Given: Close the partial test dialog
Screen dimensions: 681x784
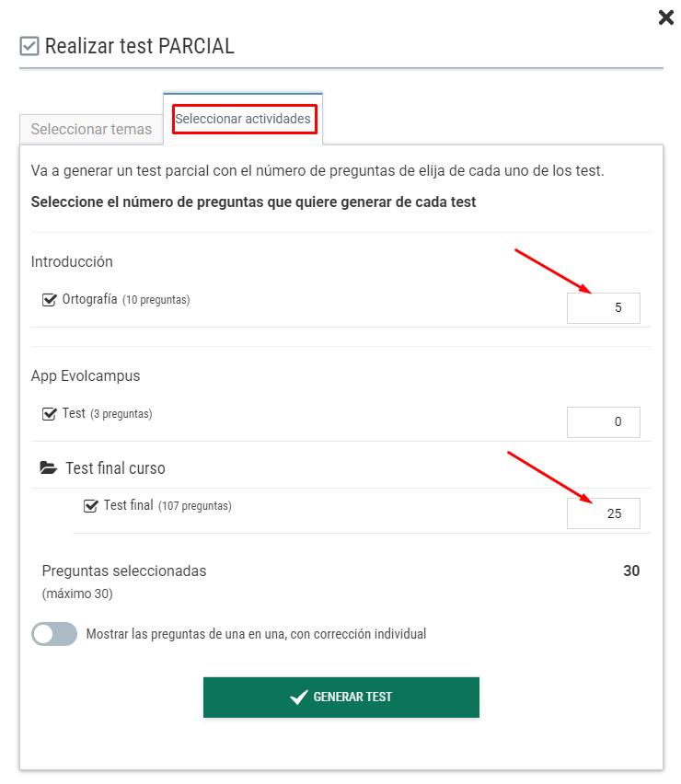Looking at the screenshot, I should click(x=666, y=17).
